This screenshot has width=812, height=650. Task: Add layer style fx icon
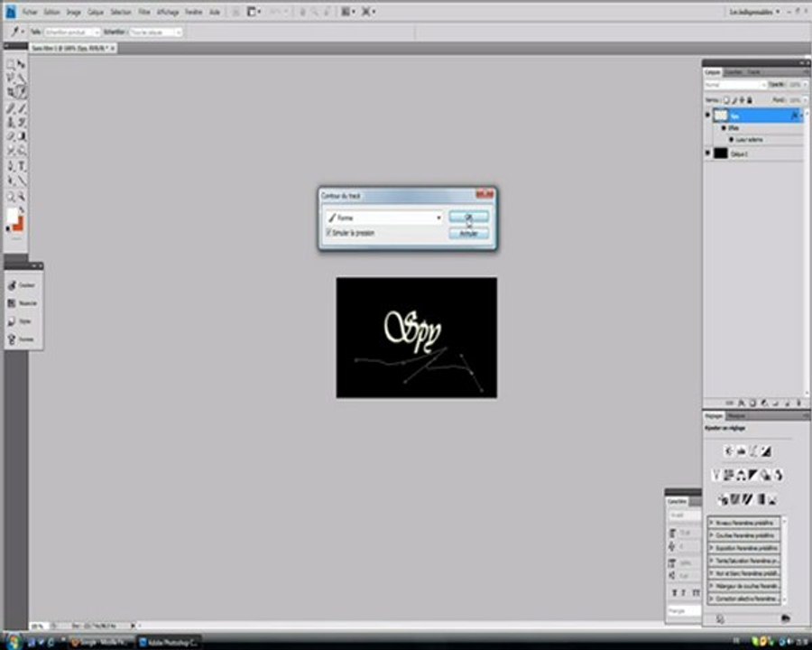click(x=741, y=403)
